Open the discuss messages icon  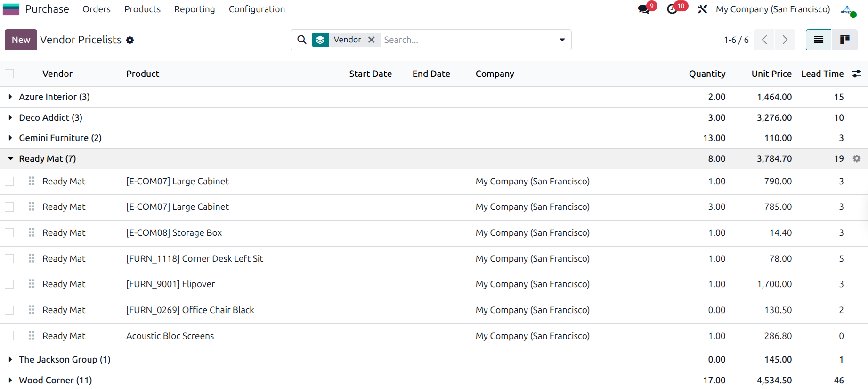click(643, 9)
